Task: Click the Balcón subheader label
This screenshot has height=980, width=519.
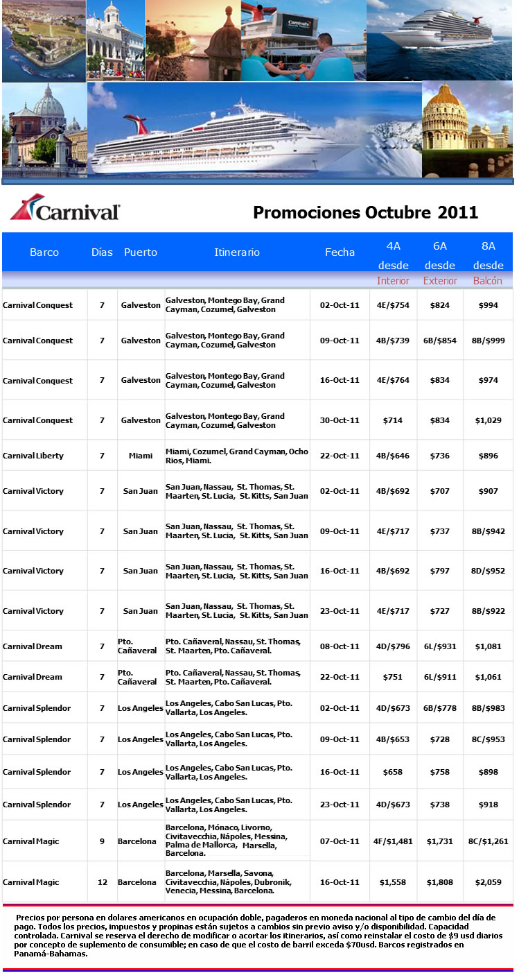Action: pos(488,281)
